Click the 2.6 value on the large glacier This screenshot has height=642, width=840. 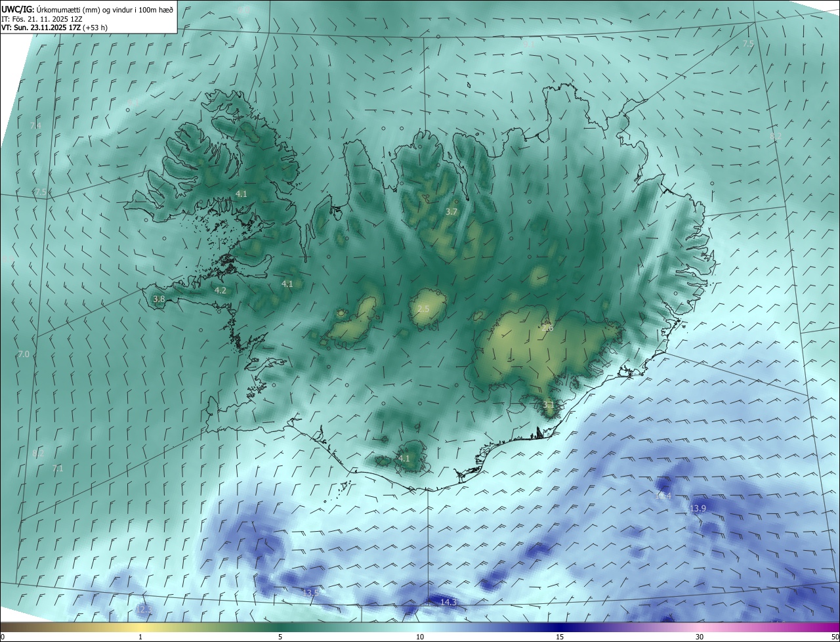click(548, 328)
